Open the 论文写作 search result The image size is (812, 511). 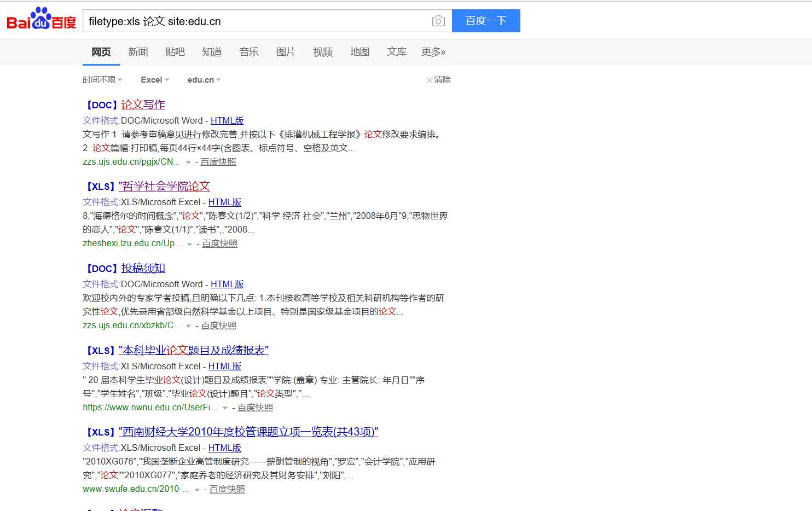[x=143, y=104]
